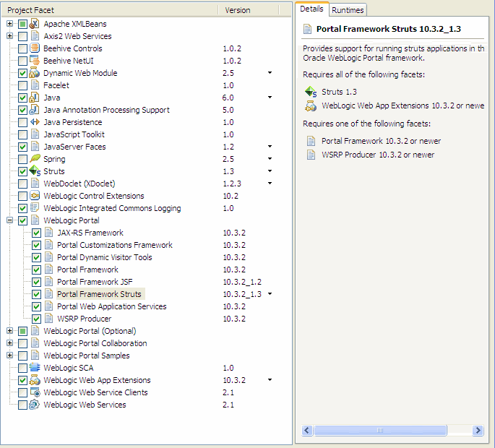Image resolution: width=495 pixels, height=448 pixels.
Task: Uncheck the Dynamic Web Module checkbox
Action: (x=22, y=73)
